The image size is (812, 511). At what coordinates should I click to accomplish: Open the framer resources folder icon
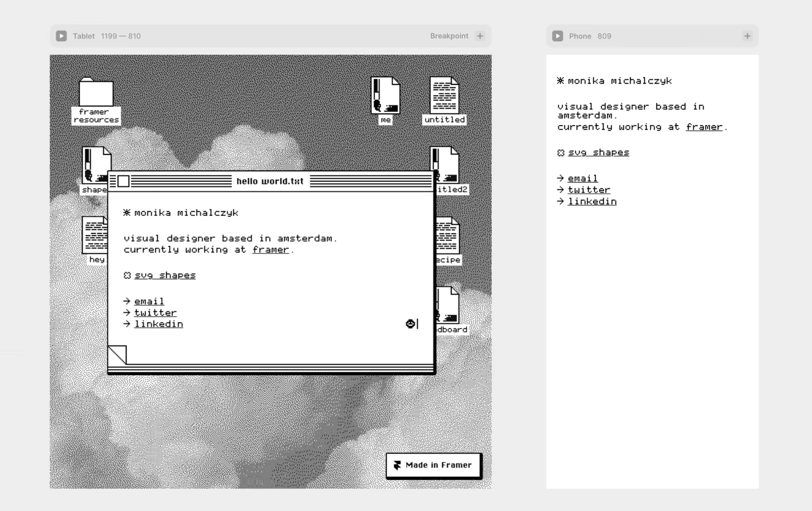[x=96, y=92]
